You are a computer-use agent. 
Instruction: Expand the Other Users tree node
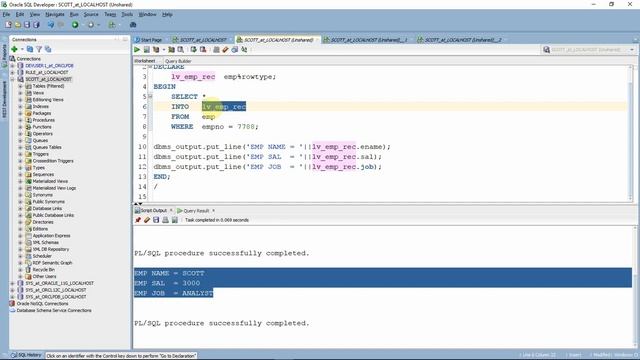pyautogui.click(x=20, y=276)
